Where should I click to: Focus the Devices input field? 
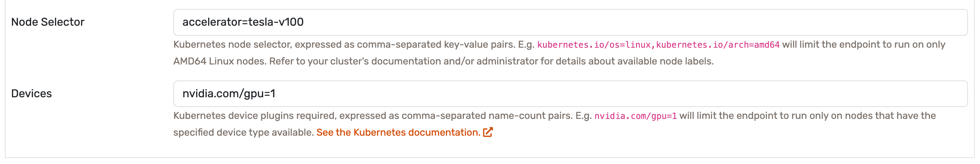[570, 94]
